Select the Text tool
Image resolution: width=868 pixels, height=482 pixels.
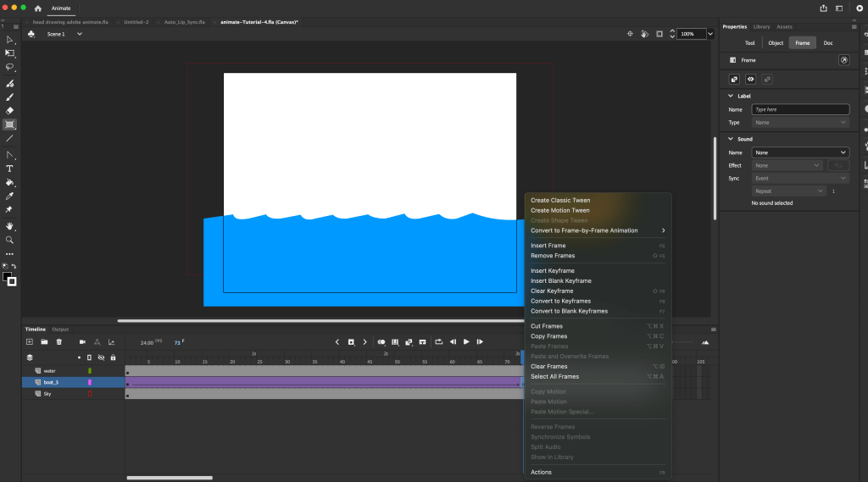coord(10,169)
